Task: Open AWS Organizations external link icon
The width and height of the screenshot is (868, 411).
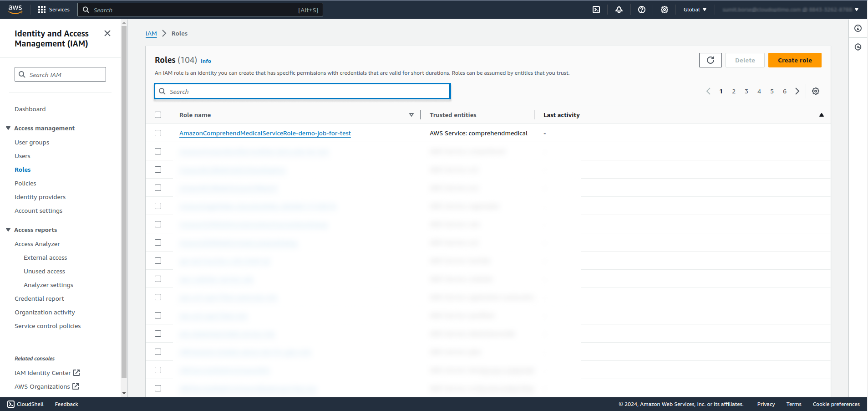Action: tap(76, 386)
